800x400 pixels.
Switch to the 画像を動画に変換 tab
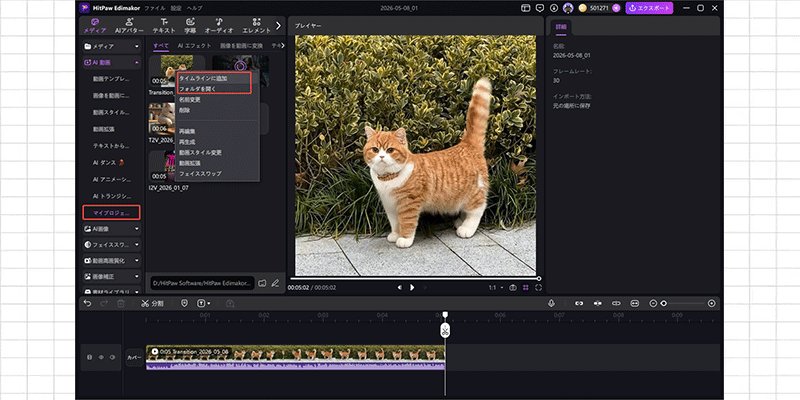[242, 46]
